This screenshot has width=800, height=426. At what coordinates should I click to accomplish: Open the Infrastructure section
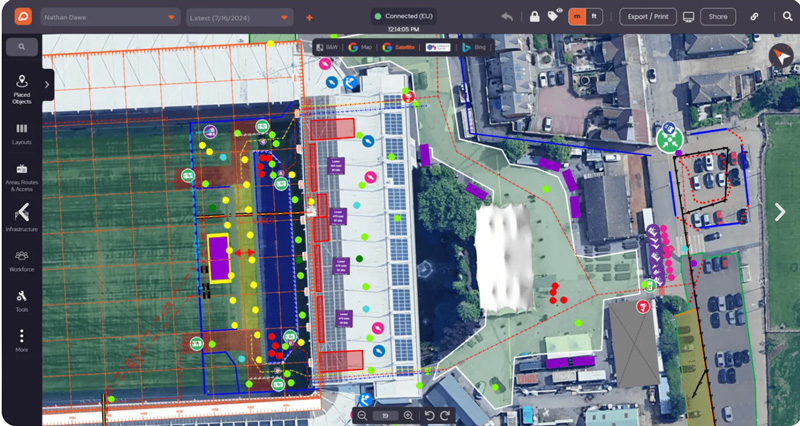click(x=22, y=217)
